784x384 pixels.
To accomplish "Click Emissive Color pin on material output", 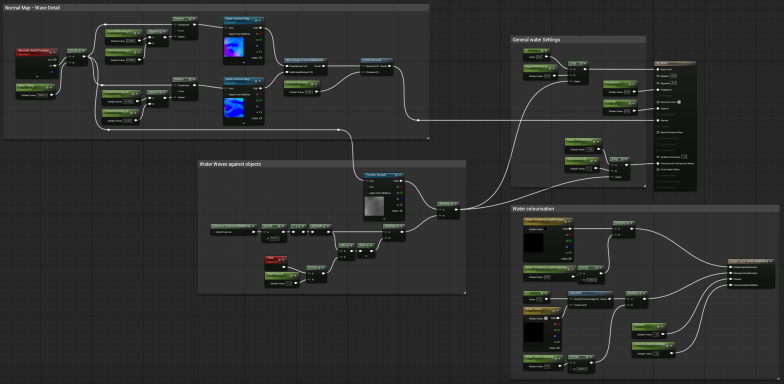I will pos(658,102).
